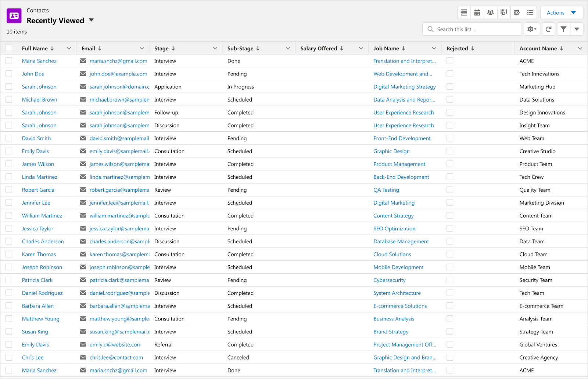Check the row checkbox for Maria Sanchez
This screenshot has height=379, width=588.
[x=9, y=61]
